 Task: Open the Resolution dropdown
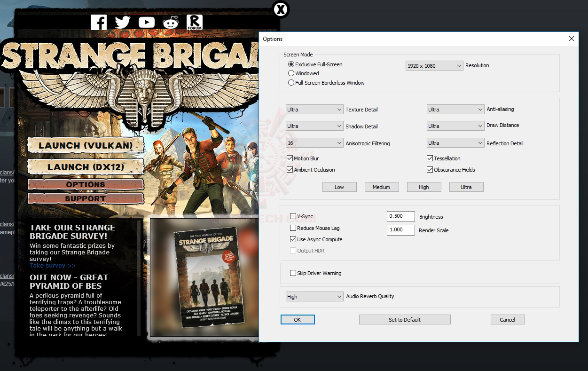click(x=434, y=66)
